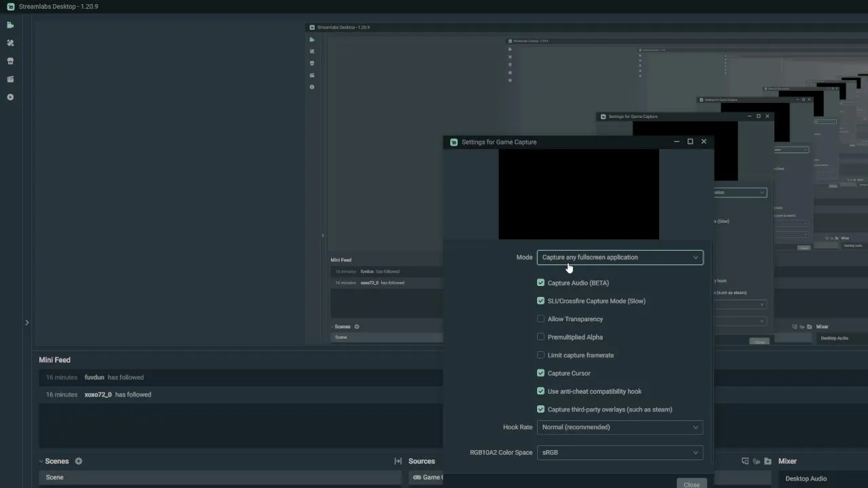Uncheck Capture Cursor option
868x488 pixels.
[x=540, y=373]
